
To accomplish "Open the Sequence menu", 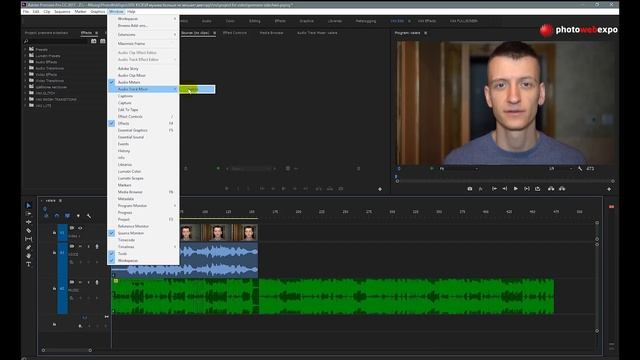I will pos(62,11).
